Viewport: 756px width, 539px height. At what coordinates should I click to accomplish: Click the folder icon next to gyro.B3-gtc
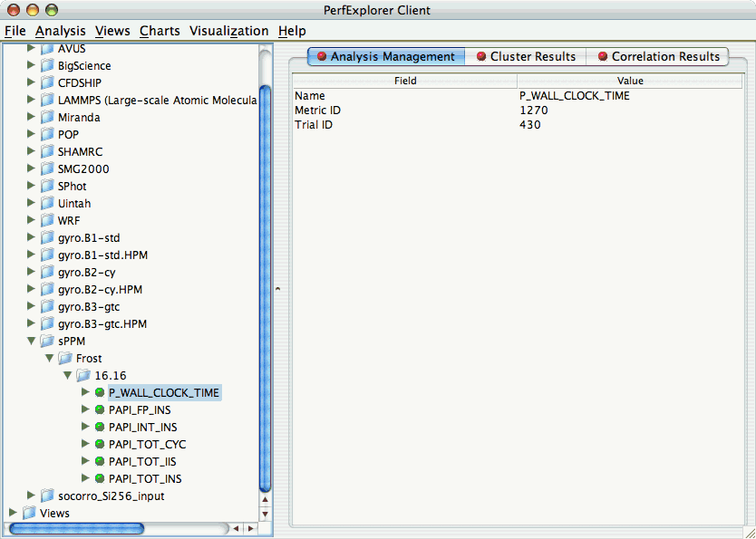click(x=47, y=306)
